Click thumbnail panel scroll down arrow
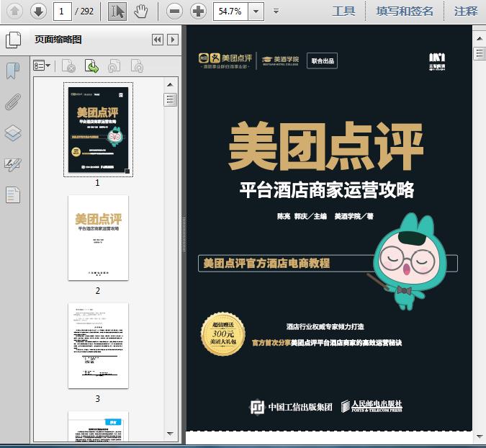The height and width of the screenshot is (448, 486). 170,434
